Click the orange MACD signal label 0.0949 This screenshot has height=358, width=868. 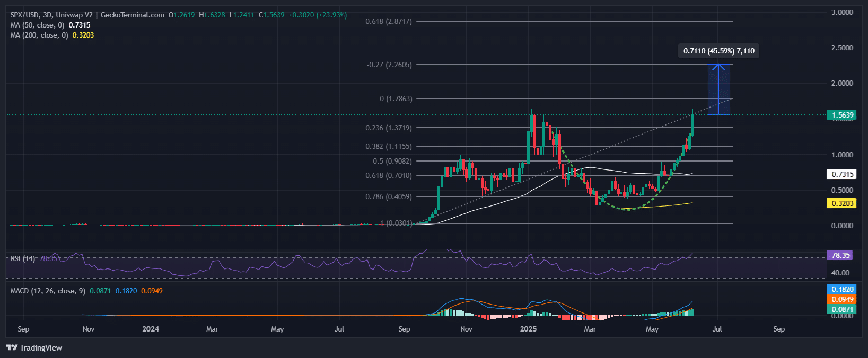click(842, 299)
